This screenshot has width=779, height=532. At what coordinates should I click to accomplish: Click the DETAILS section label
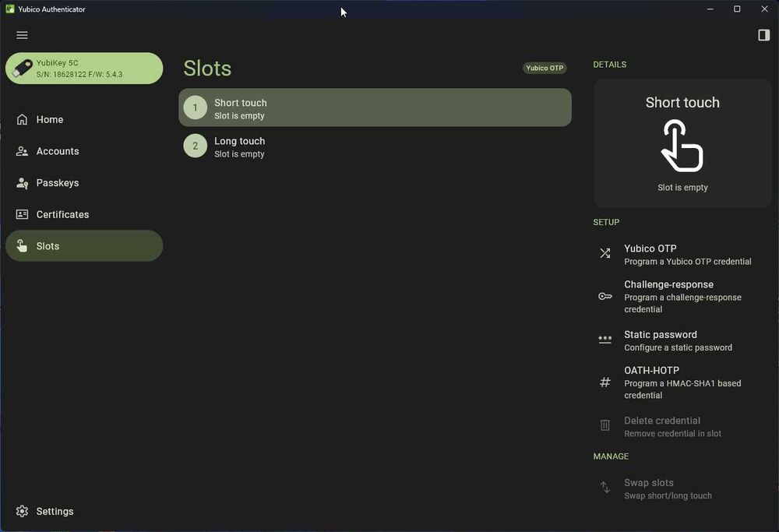coord(610,65)
